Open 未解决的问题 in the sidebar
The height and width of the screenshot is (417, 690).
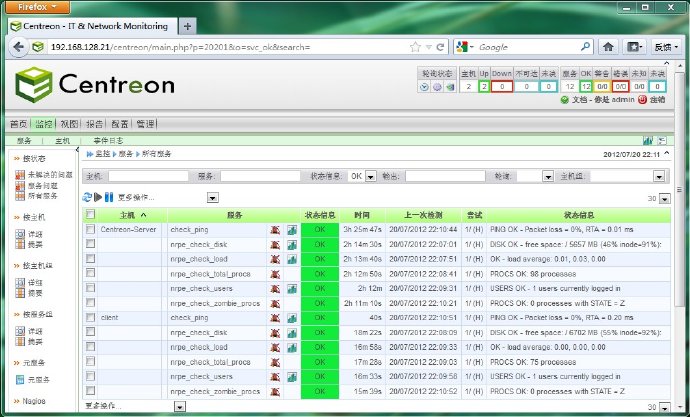50,175
